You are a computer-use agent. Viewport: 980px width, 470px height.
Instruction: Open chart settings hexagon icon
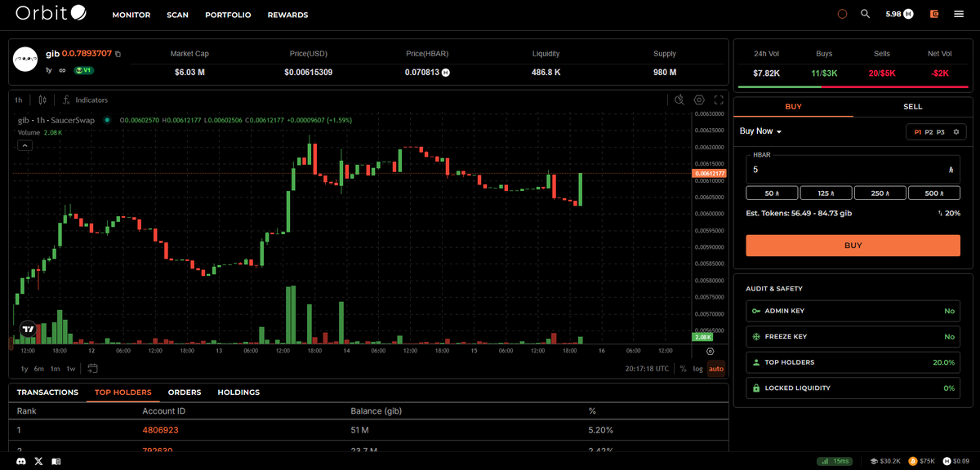point(699,100)
